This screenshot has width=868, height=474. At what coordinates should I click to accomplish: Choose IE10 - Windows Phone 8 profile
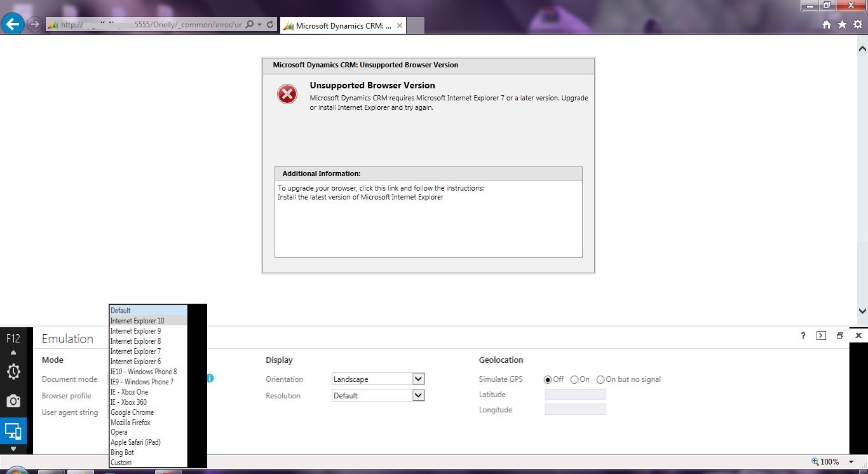coord(148,372)
